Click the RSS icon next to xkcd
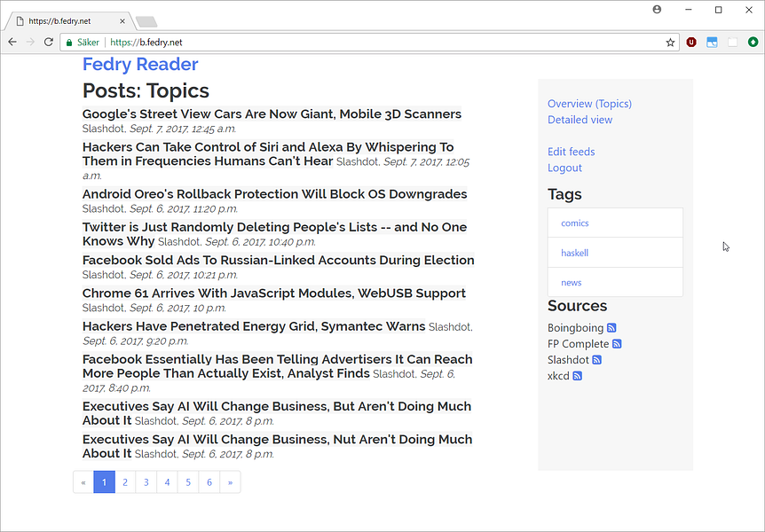765x532 pixels. (577, 376)
